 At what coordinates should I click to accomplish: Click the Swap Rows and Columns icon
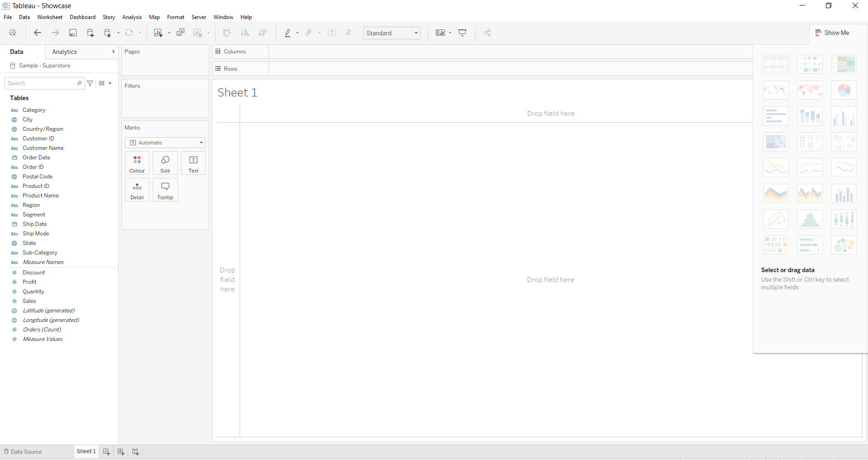[227, 33]
